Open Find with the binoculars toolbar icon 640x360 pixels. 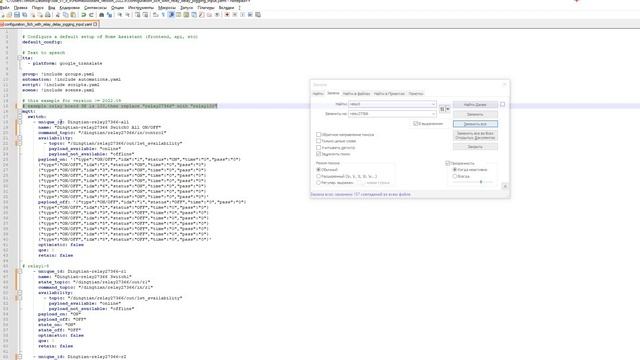[x=102, y=15]
